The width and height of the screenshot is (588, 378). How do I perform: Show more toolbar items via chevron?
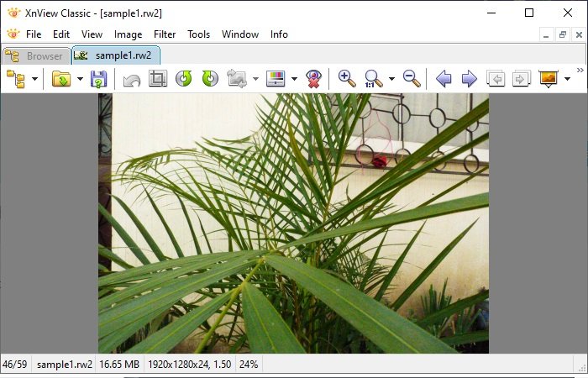[x=580, y=70]
